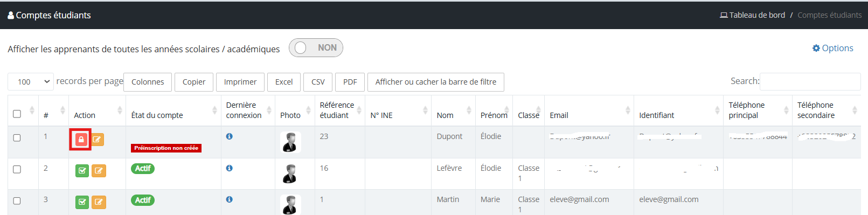The width and height of the screenshot is (868, 215).
Task: Export the table with the Excel button
Action: click(284, 82)
